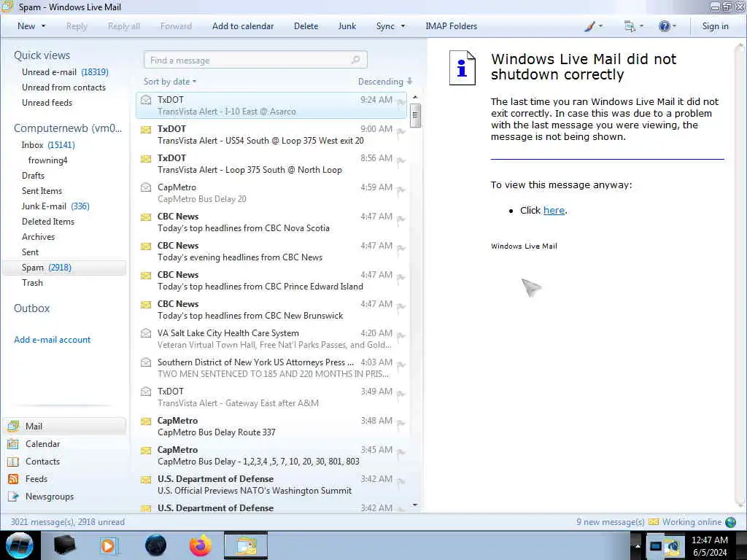Flag the CBC Nova Scotia headlines message
Screen dimensions: 747x560
coord(401,219)
